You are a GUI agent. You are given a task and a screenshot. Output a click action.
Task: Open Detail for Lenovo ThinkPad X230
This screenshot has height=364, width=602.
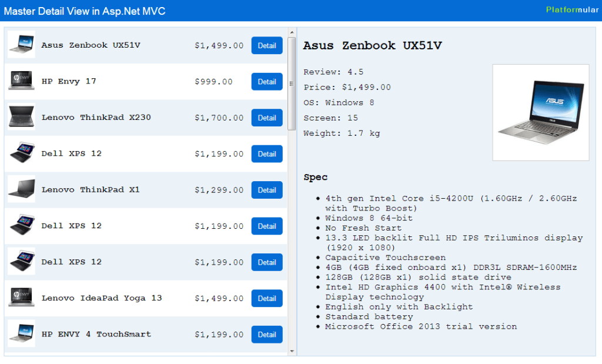(267, 118)
